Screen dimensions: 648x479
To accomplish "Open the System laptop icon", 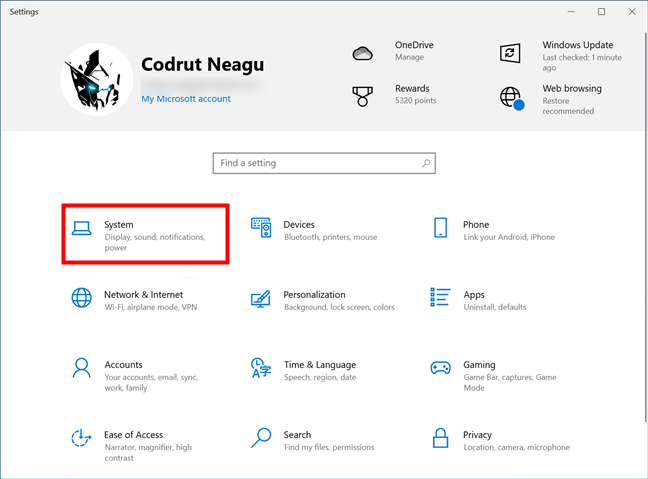I will click(81, 228).
